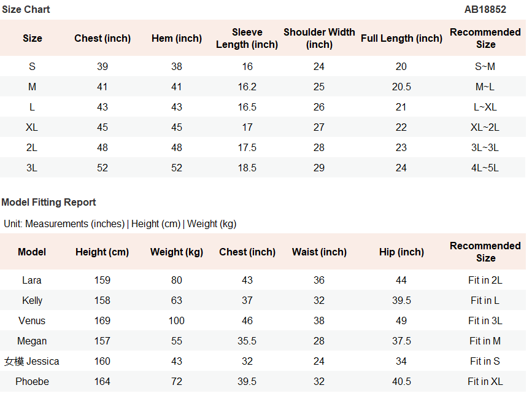The height and width of the screenshot is (396, 532).
Task: Click the Sleeve Length (inch) header
Action: coord(247,38)
